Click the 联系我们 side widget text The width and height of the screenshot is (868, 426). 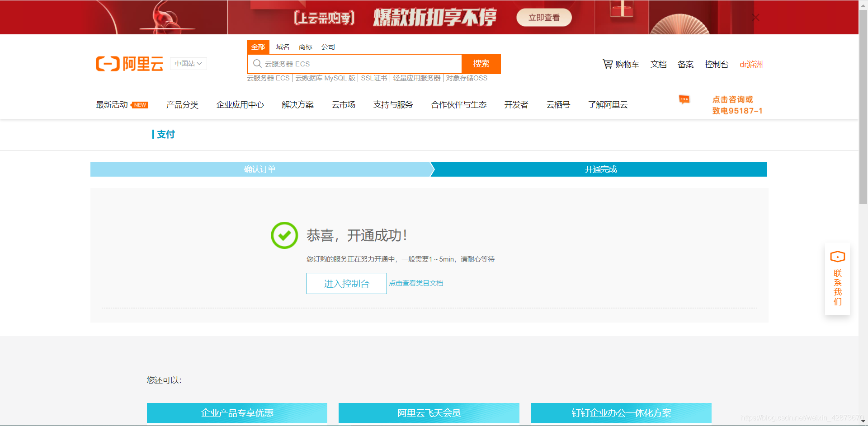point(838,287)
